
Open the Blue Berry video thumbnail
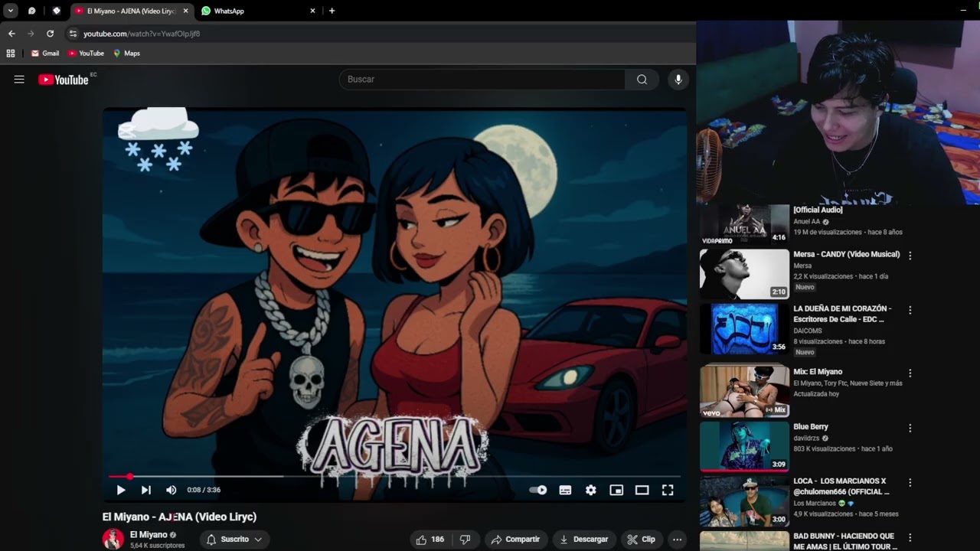coord(744,446)
